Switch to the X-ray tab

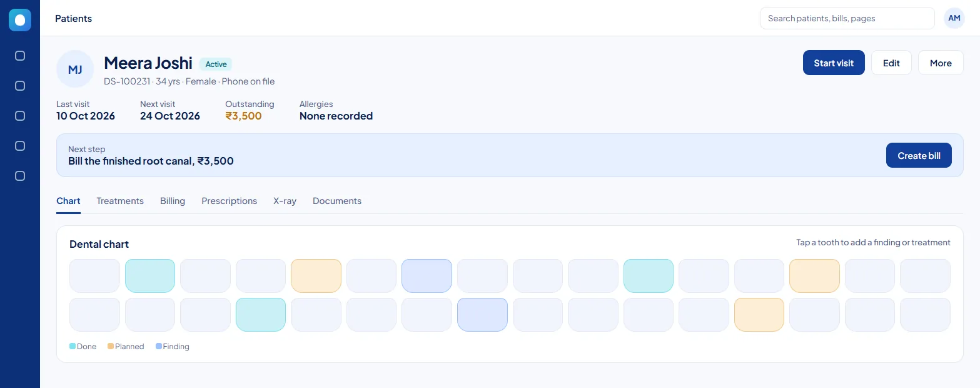tap(285, 201)
